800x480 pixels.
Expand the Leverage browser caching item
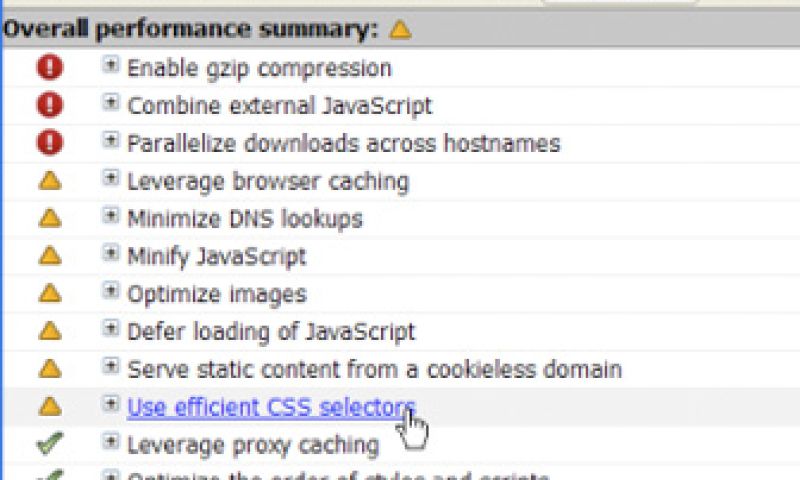coord(111,178)
